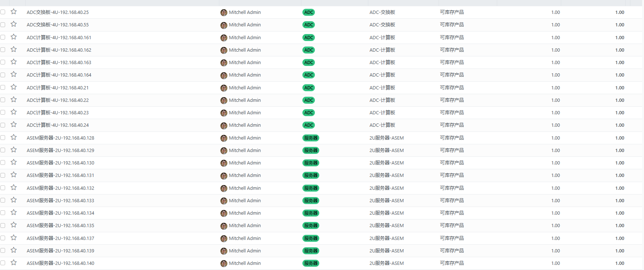Click ADC-交换板 category in first row
Screen dimensions: 644x270
pos(382,12)
